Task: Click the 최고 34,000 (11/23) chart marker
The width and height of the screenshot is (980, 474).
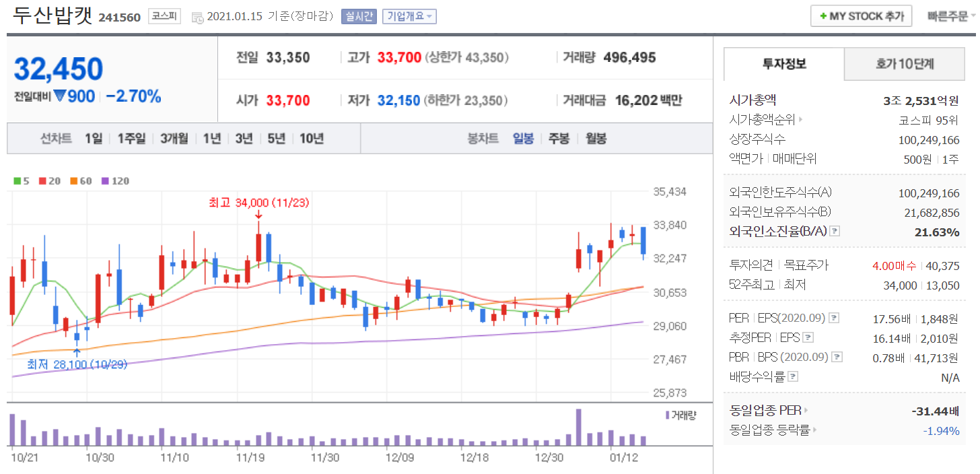Action: click(258, 203)
